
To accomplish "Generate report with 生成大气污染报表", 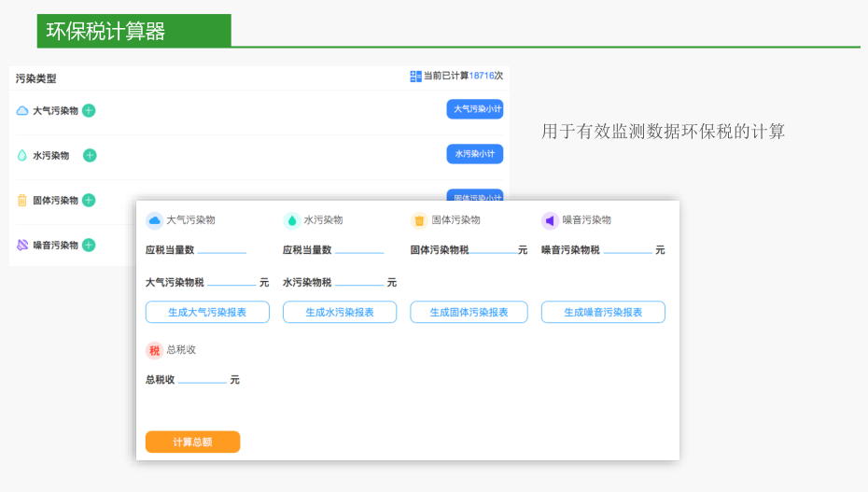I will tap(207, 312).
